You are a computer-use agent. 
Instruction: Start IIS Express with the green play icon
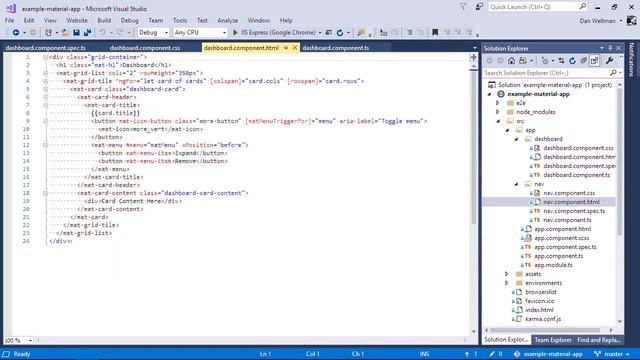[235, 33]
